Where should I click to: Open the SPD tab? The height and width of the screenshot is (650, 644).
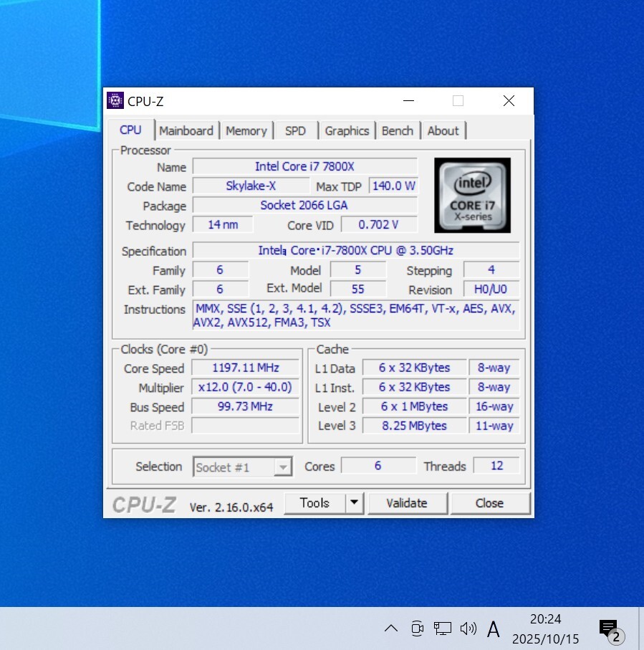click(x=295, y=131)
